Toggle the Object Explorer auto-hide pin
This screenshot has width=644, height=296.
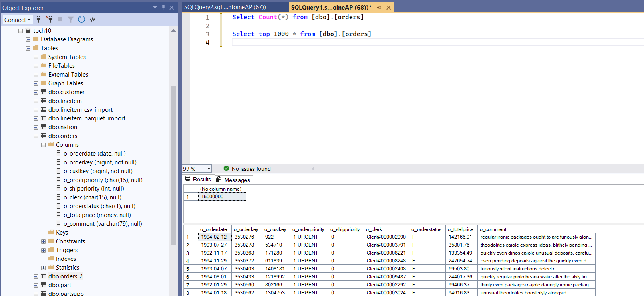pos(163,7)
